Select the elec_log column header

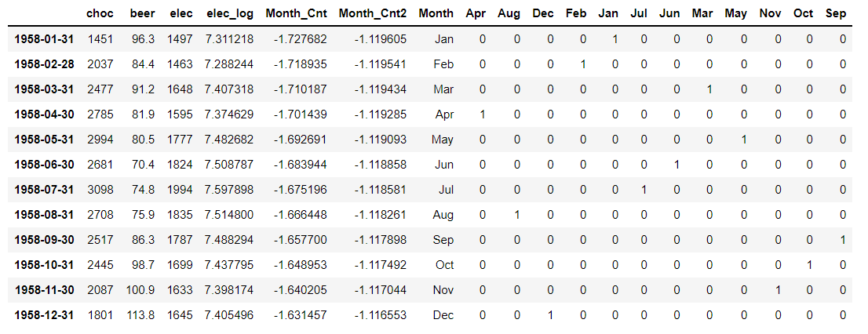point(229,14)
